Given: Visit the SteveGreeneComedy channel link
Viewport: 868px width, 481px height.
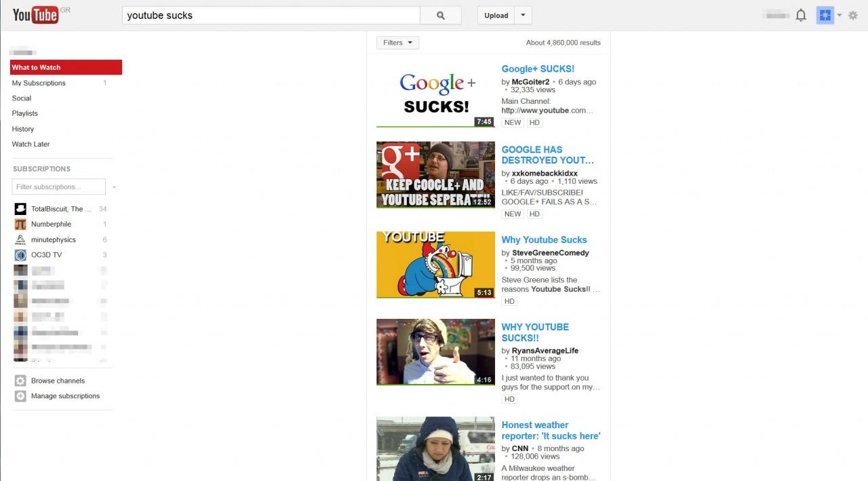Looking at the screenshot, I should pos(551,252).
